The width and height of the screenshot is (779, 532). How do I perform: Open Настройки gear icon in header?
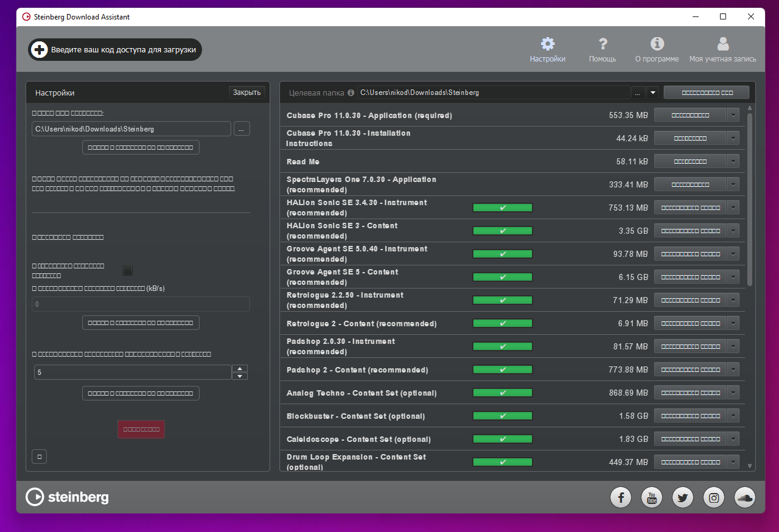[548, 44]
